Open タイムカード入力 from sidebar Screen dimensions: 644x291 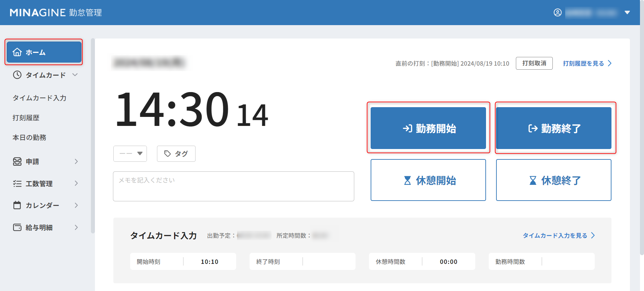click(40, 98)
